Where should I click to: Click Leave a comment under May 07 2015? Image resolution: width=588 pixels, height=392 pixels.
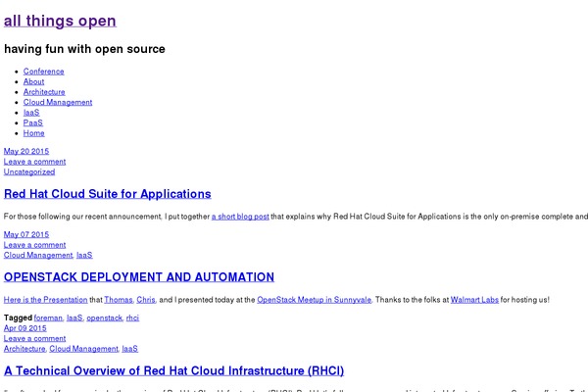click(34, 245)
